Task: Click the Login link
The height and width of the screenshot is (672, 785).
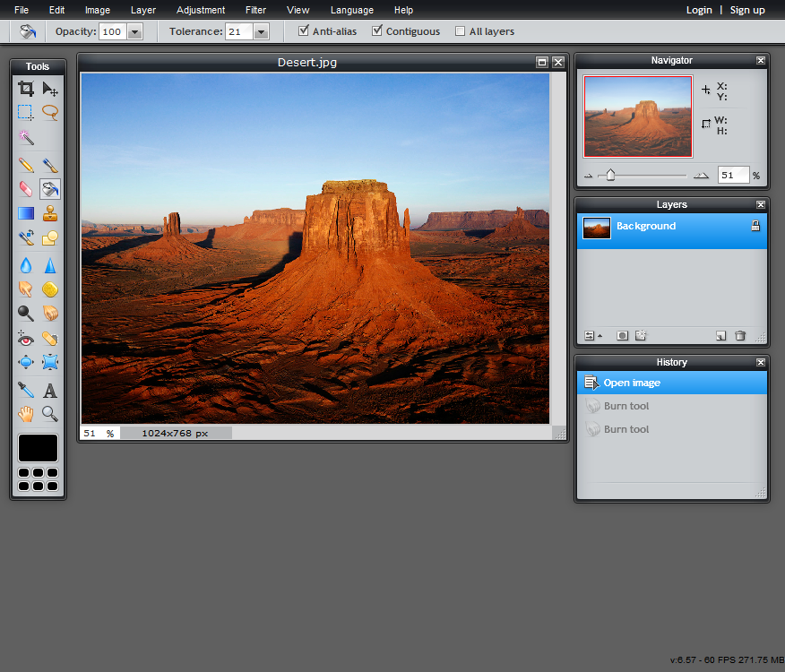Action: point(699,10)
